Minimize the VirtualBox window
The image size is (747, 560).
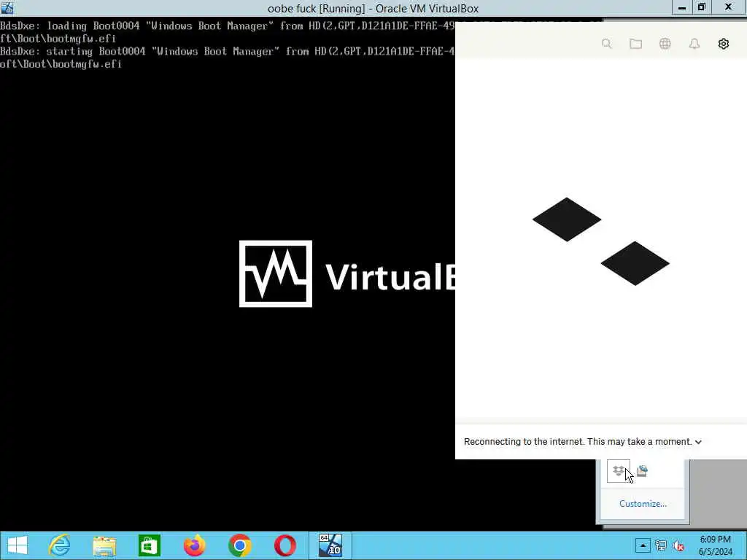click(x=682, y=7)
